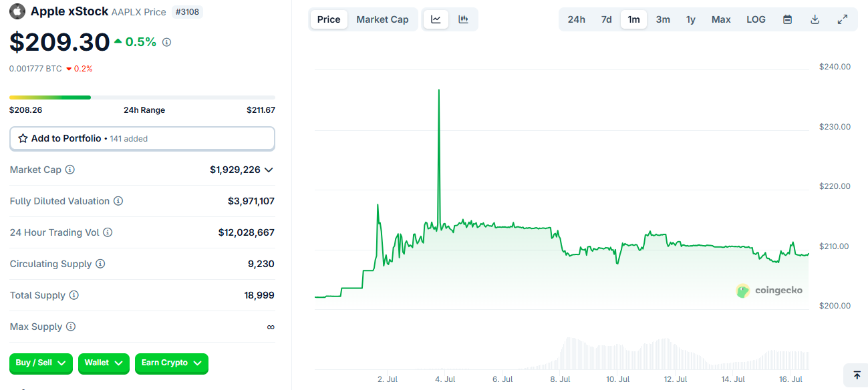Open the Wallet dropdown
This screenshot has width=868, height=390.
pos(104,363)
